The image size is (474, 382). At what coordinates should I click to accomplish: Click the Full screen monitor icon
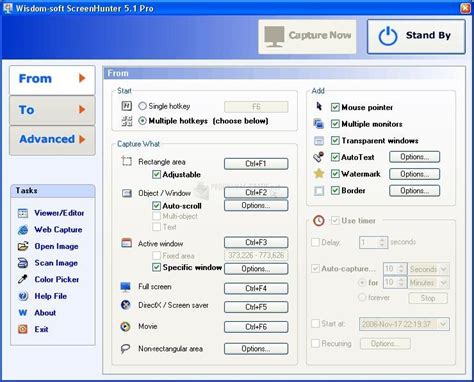[126, 287]
